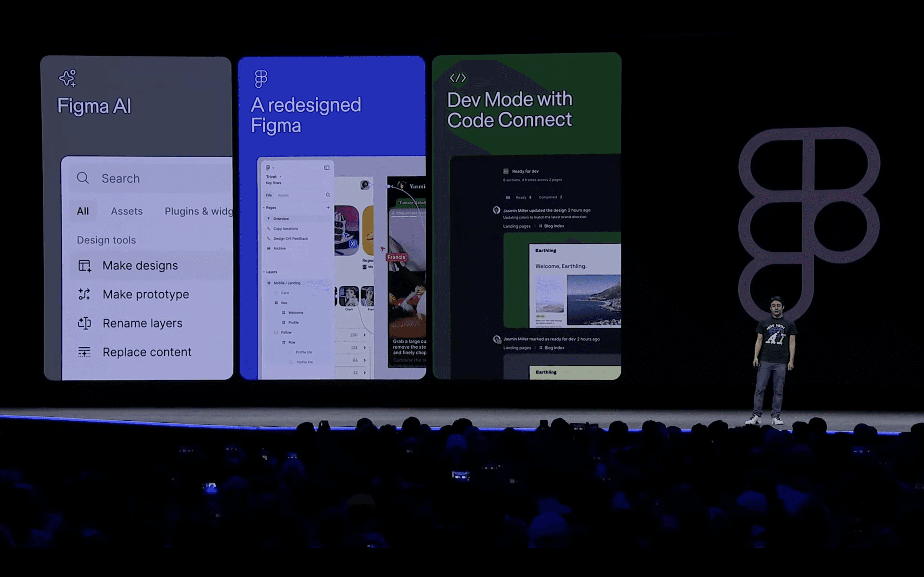Open the Trivet file name dropdown

pos(273,177)
